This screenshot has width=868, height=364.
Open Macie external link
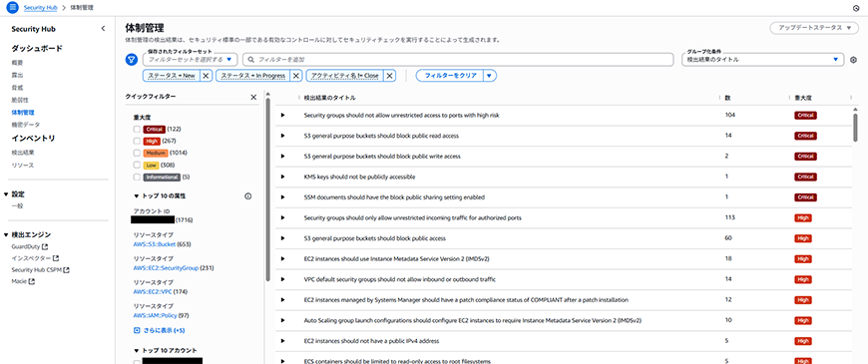23,281
